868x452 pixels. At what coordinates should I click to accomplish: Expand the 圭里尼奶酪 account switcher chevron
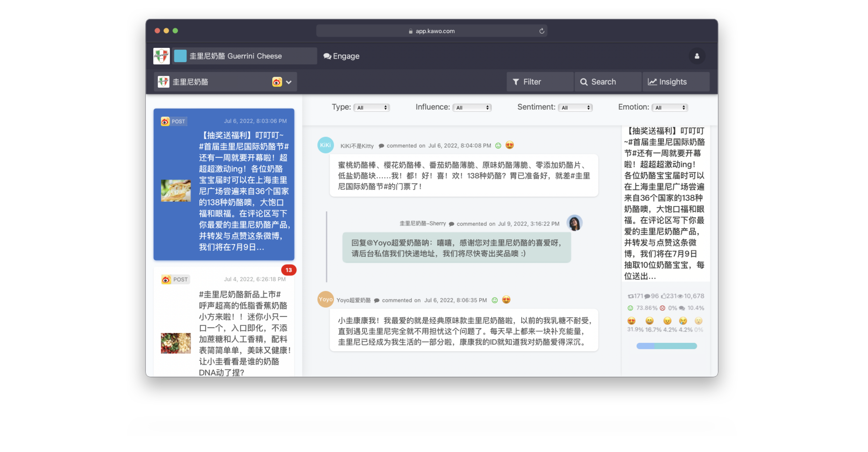289,82
